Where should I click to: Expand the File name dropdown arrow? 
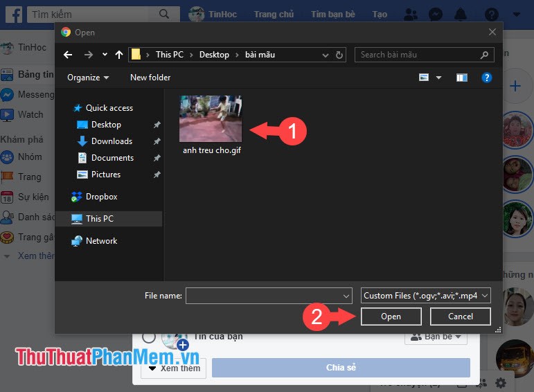346,296
